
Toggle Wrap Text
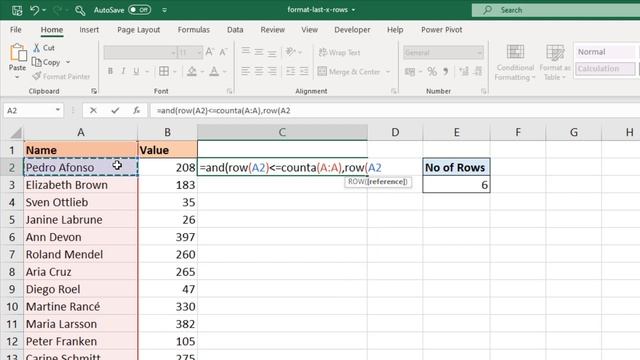pyautogui.click(x=339, y=52)
